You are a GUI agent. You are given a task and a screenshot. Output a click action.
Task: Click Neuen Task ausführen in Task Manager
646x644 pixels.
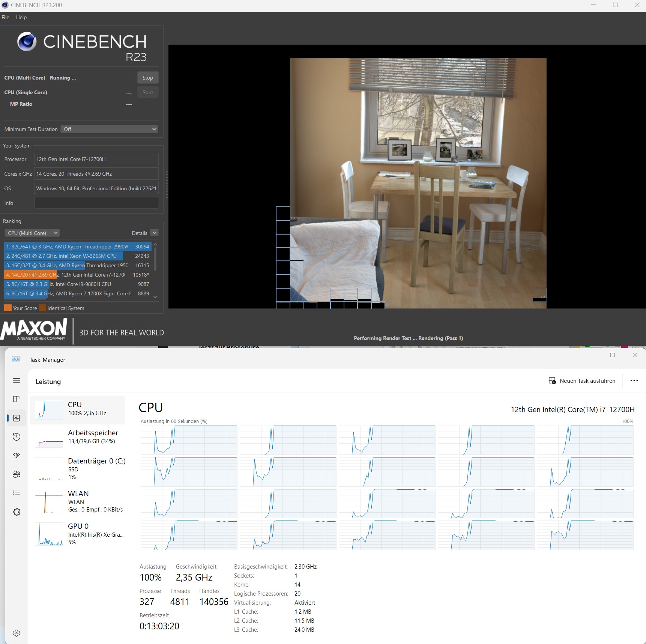point(582,381)
